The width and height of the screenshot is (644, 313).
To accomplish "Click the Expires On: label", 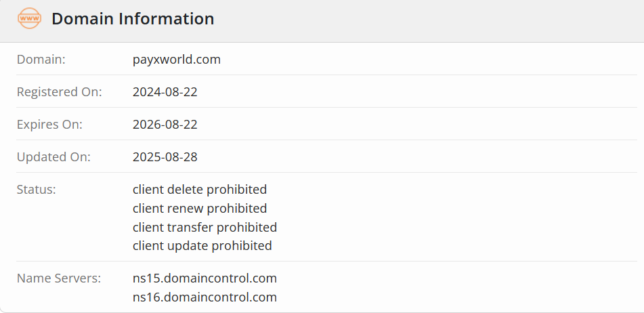I will coord(49,125).
